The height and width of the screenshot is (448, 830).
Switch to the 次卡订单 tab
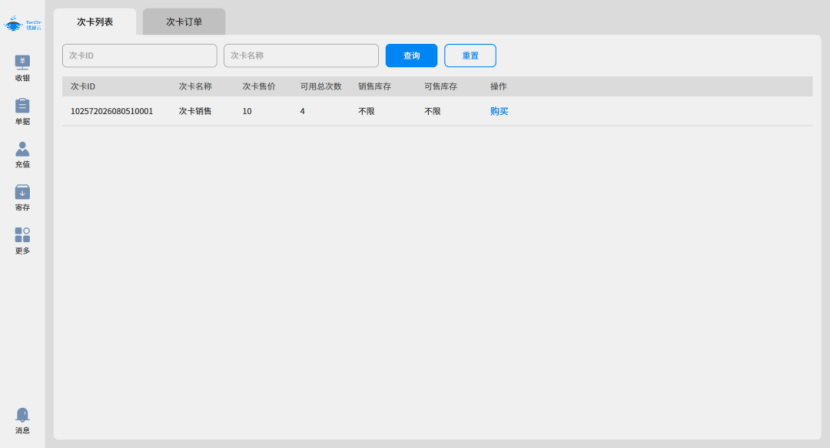184,22
